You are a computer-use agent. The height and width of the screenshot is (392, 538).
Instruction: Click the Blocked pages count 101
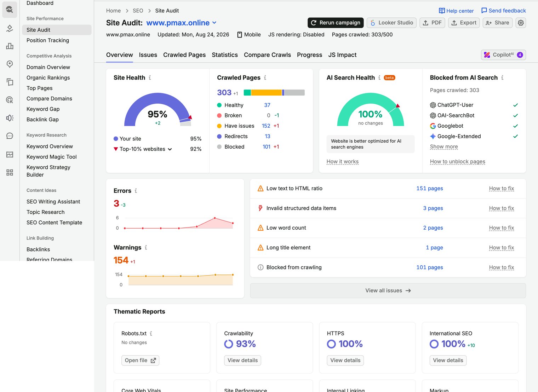[267, 147]
